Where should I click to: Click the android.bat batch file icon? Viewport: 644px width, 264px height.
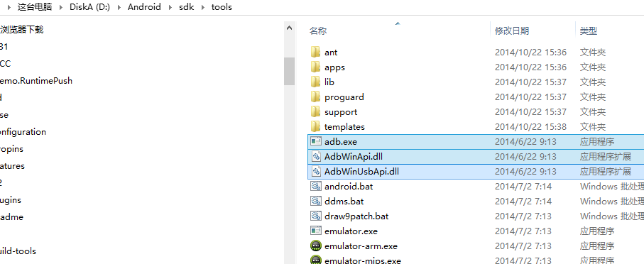315,186
